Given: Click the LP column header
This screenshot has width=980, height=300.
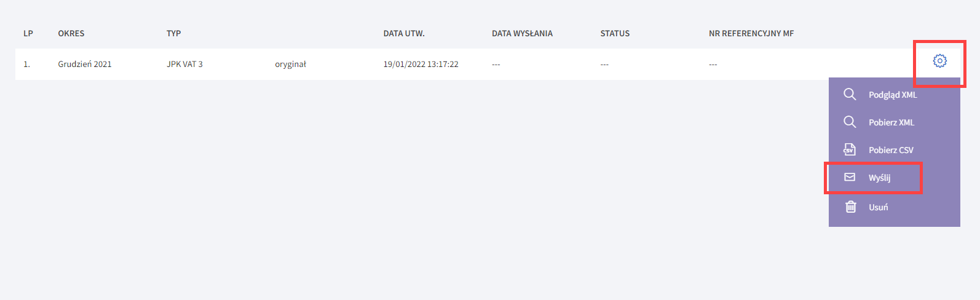Looking at the screenshot, I should pos(28,33).
